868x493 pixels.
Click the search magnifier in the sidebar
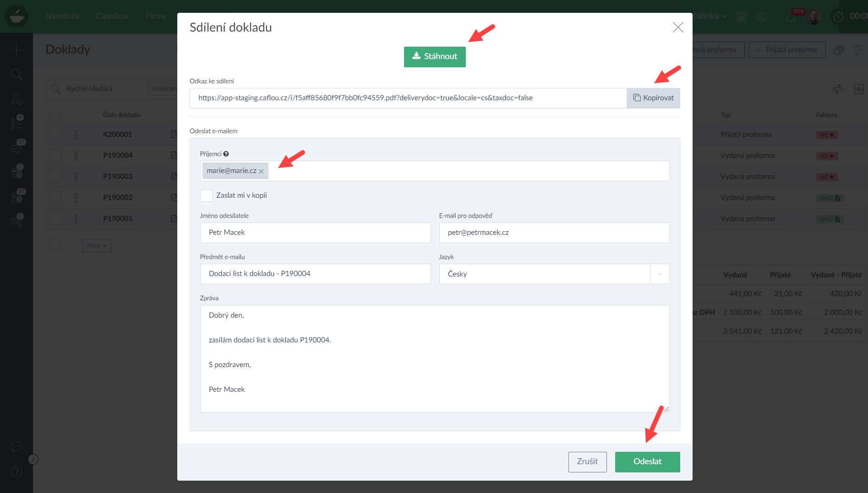point(16,74)
